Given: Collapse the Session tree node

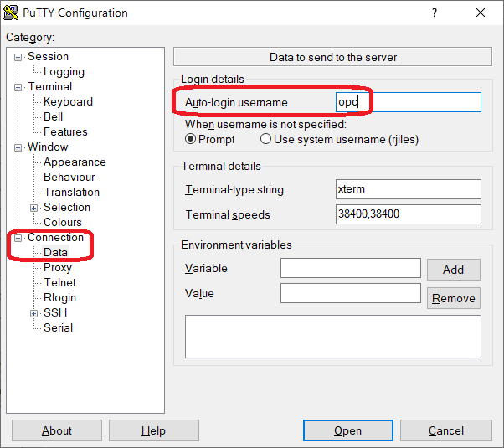Looking at the screenshot, I should 18,57.
